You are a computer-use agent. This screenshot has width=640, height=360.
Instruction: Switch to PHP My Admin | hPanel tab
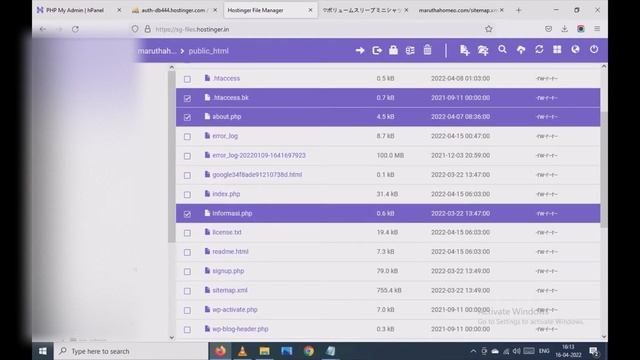click(x=78, y=10)
